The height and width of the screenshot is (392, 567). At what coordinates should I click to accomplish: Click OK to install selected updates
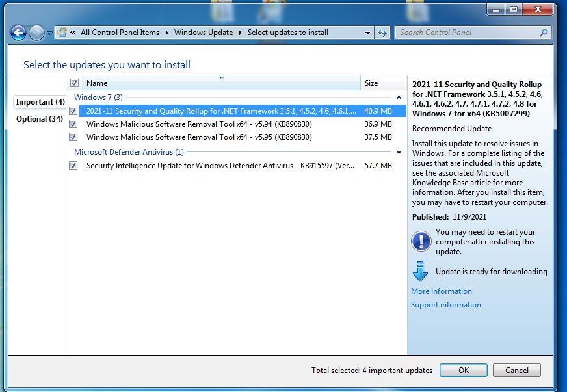[463, 371]
